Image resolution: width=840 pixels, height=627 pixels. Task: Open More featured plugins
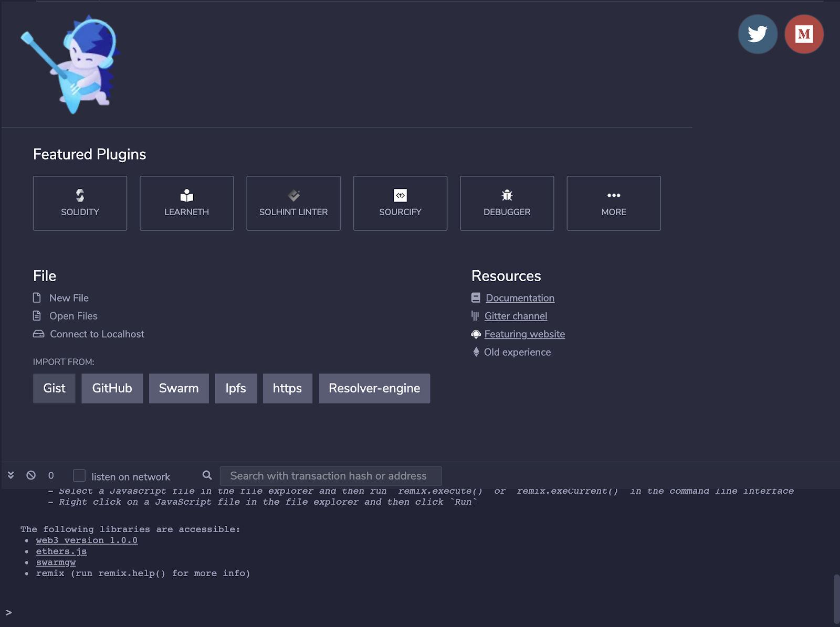point(614,203)
